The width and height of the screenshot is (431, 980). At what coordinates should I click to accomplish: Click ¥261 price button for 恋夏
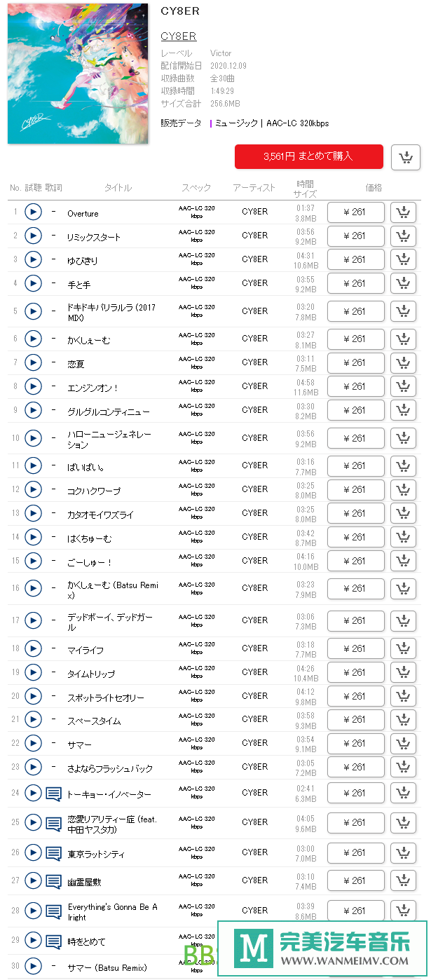(x=356, y=362)
